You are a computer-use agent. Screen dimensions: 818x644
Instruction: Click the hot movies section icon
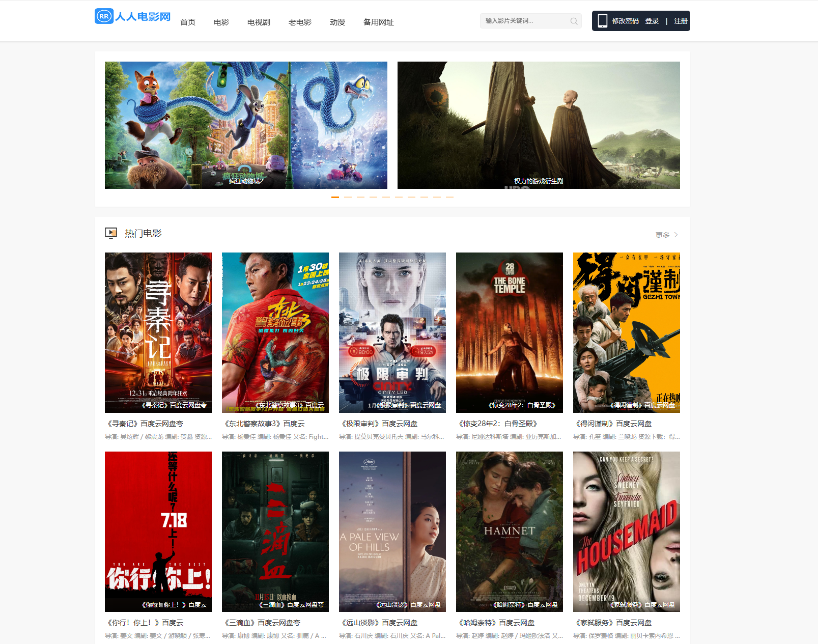(x=111, y=233)
